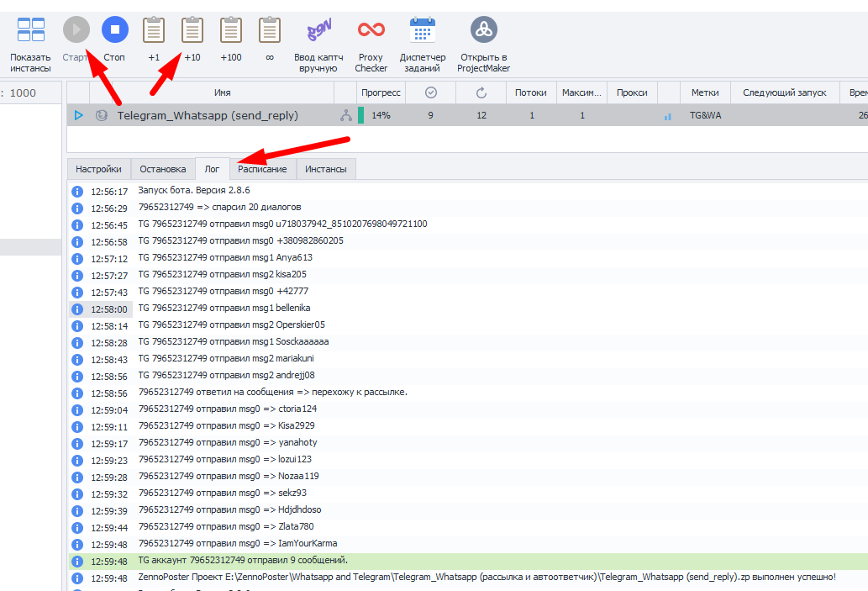
Task: Click the Метки column header
Action: point(705,92)
